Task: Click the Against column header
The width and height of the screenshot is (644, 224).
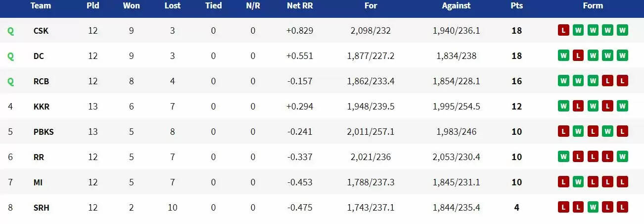Action: pos(456,6)
